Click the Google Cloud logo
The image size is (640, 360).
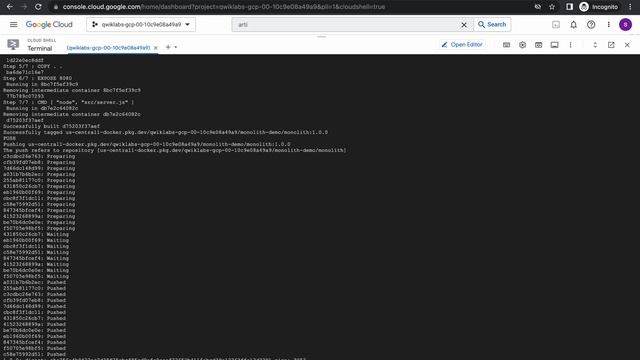[49, 24]
